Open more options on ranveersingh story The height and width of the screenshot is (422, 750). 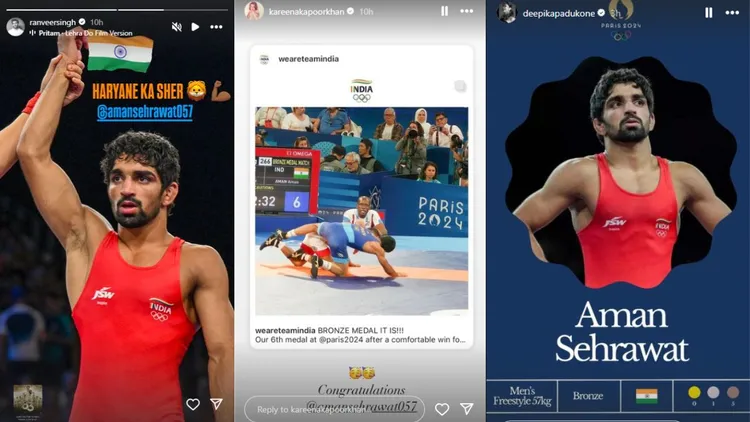(216, 27)
